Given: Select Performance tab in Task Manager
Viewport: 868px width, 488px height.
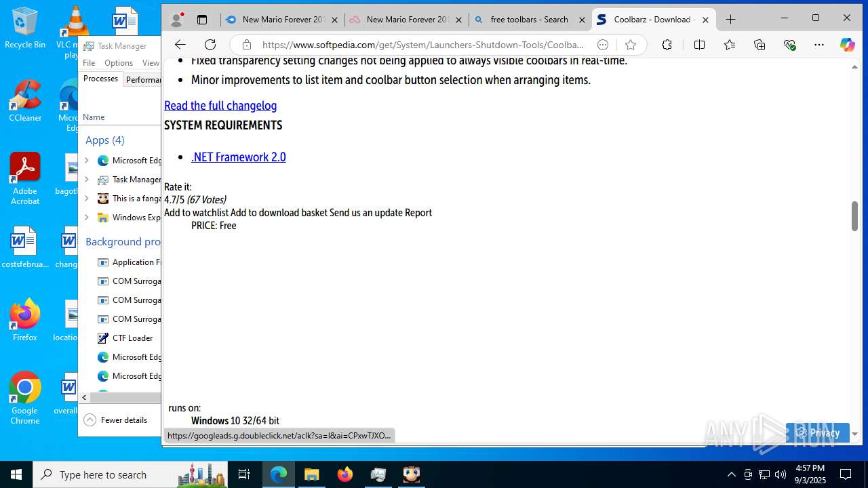Looking at the screenshot, I should pos(142,79).
